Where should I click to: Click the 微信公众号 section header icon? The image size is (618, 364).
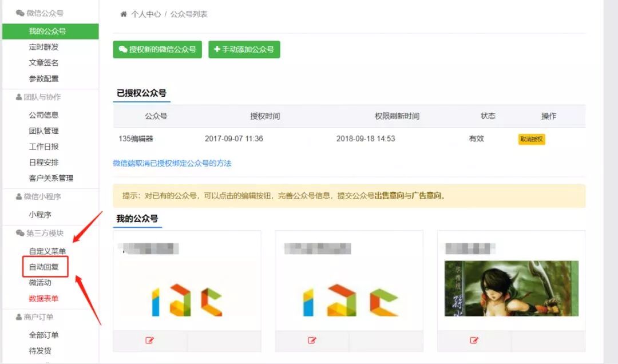[x=20, y=13]
